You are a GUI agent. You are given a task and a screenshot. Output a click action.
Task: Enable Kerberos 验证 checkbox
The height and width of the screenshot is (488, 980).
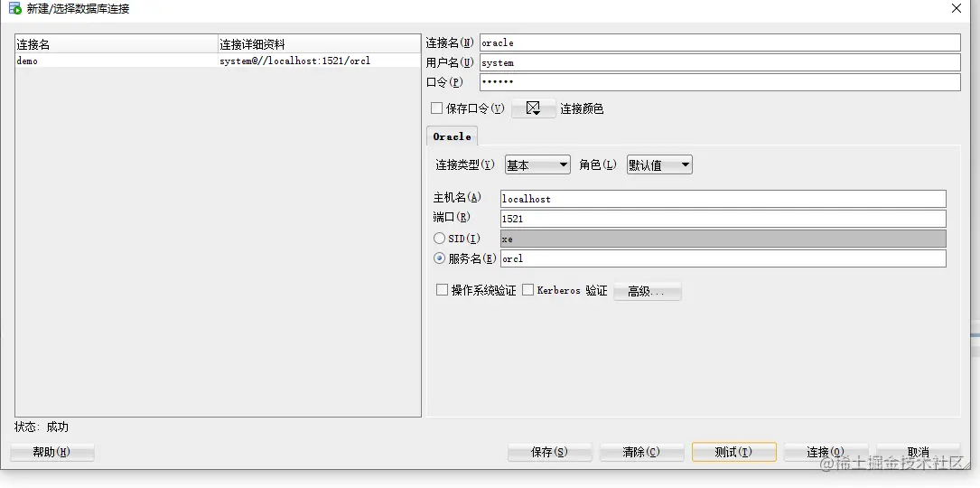pyautogui.click(x=527, y=290)
